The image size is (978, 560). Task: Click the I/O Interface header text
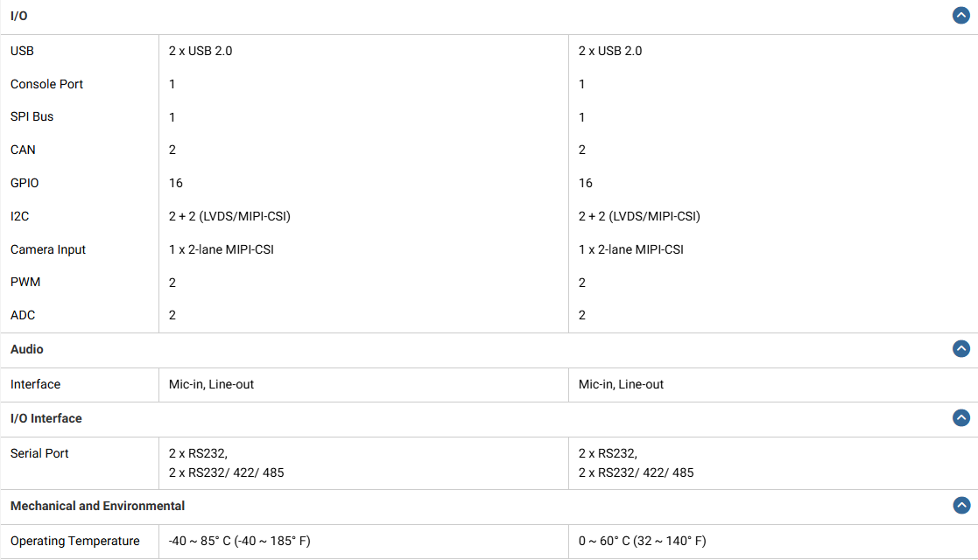pyautogui.click(x=46, y=418)
